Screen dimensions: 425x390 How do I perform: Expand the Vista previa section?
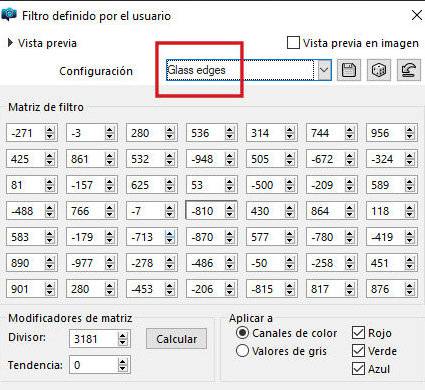10,43
